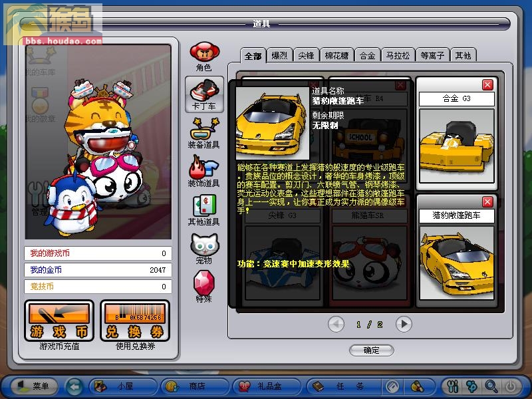The width and height of the screenshot is (532, 399).
Task: Open the 兑换券 voucher redemption button
Action: point(135,321)
